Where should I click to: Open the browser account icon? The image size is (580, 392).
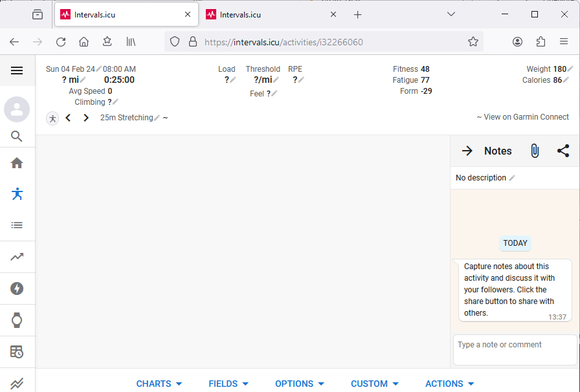[x=517, y=42]
